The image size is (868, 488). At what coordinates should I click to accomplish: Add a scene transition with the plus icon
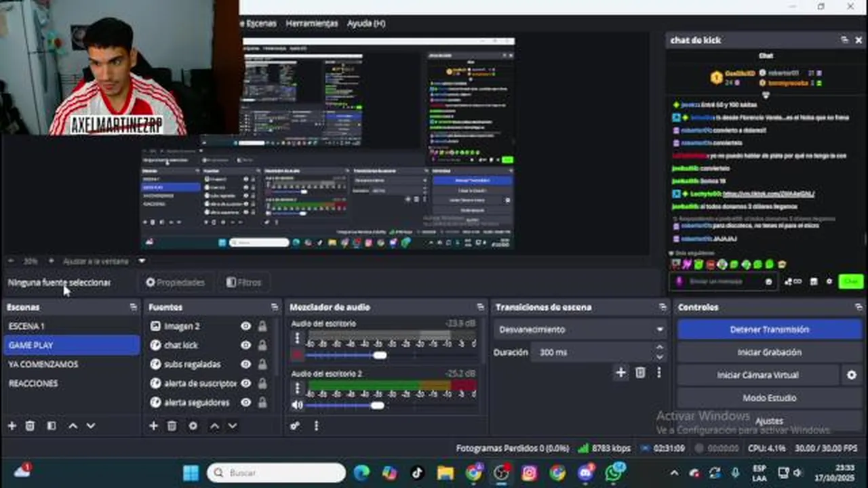pos(620,372)
